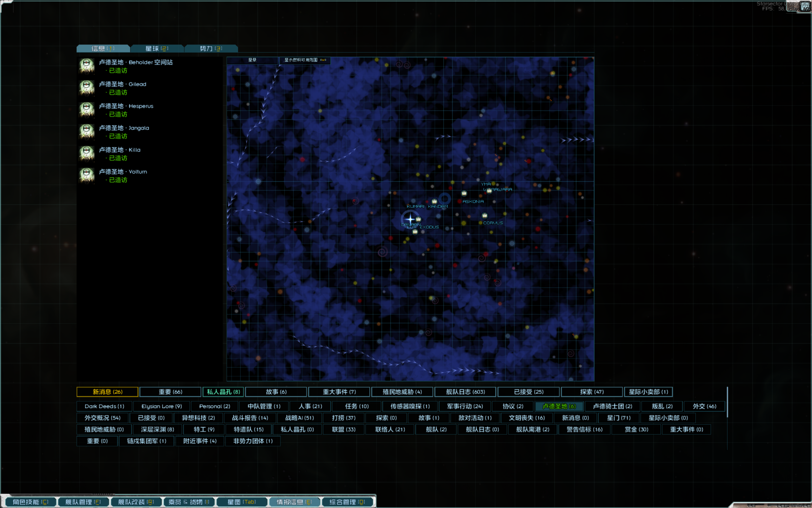
Task: Click the 故事 (6) tag button
Action: click(276, 392)
